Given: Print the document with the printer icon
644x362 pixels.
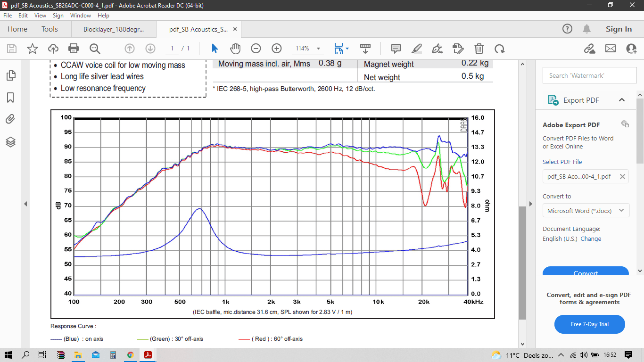Looking at the screenshot, I should 74,49.
